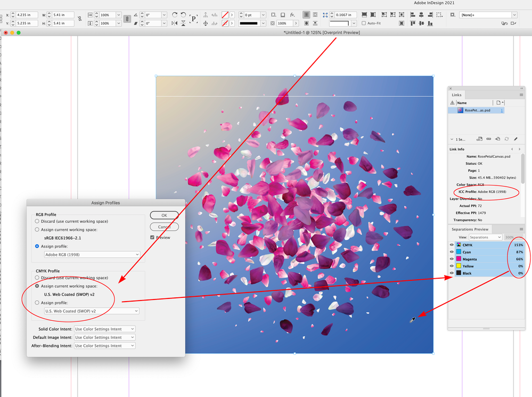Viewport: 532px width, 397px height.
Task: Open Default Image Intent dropdown
Action: [105, 337]
